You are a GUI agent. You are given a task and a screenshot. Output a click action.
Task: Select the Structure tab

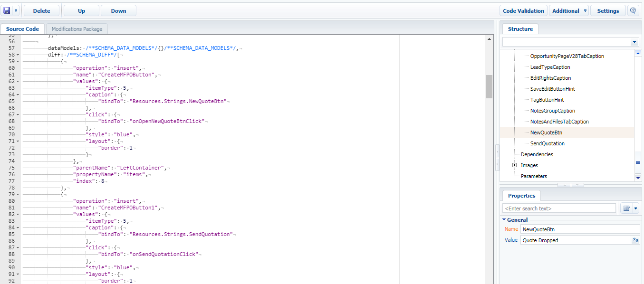[x=520, y=29]
